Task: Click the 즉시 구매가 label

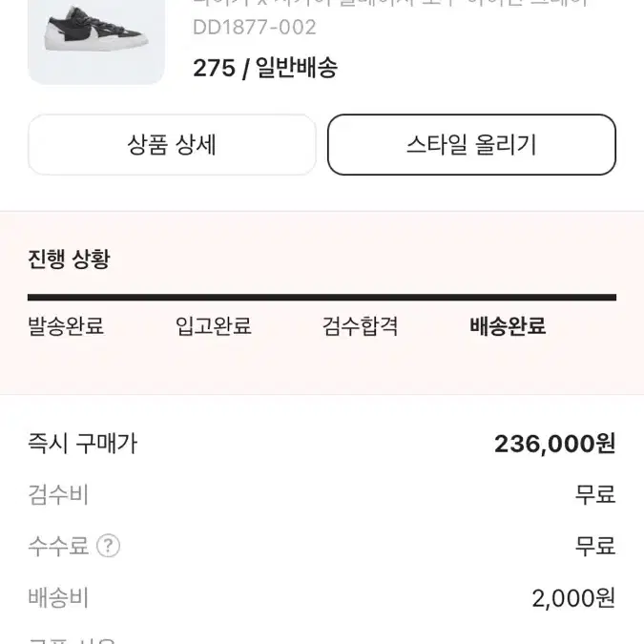Action: 83,444
